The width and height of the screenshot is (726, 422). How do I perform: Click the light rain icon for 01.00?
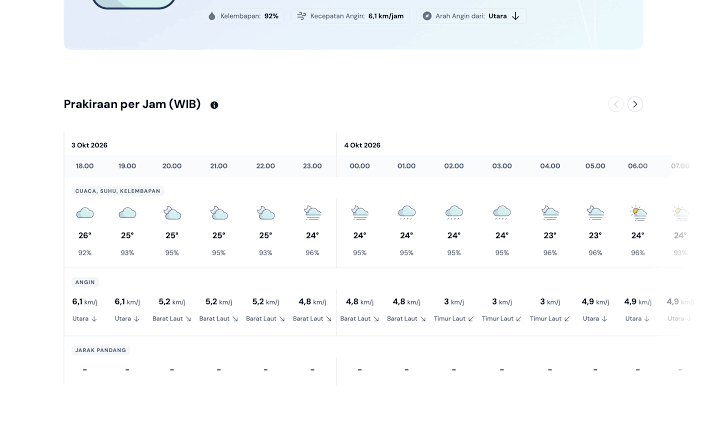point(407,213)
